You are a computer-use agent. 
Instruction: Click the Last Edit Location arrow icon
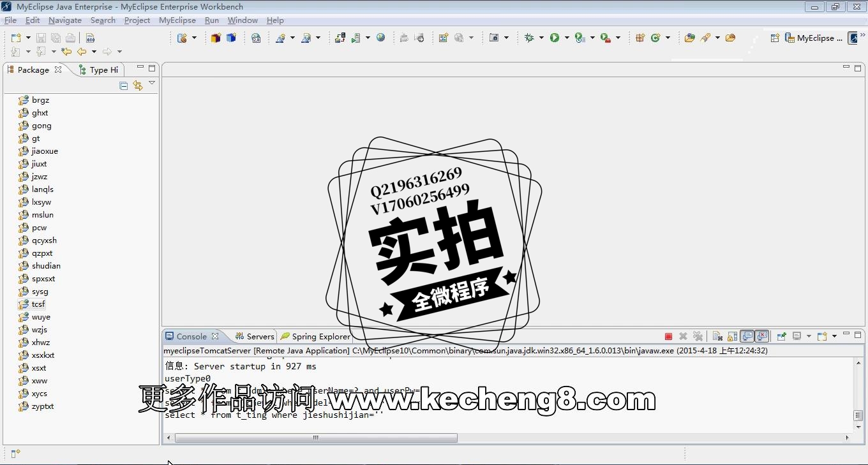pyautogui.click(x=66, y=52)
